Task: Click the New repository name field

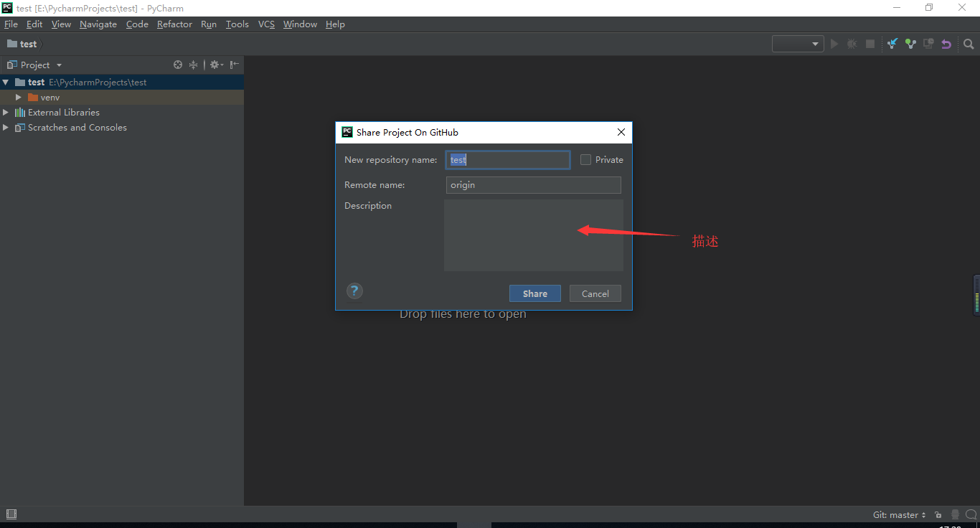Action: click(x=508, y=160)
